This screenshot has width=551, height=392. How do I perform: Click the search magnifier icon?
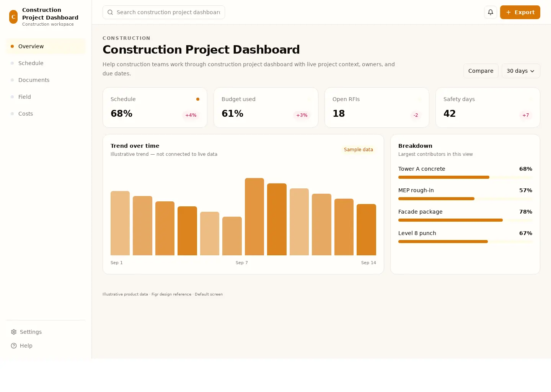110,12
